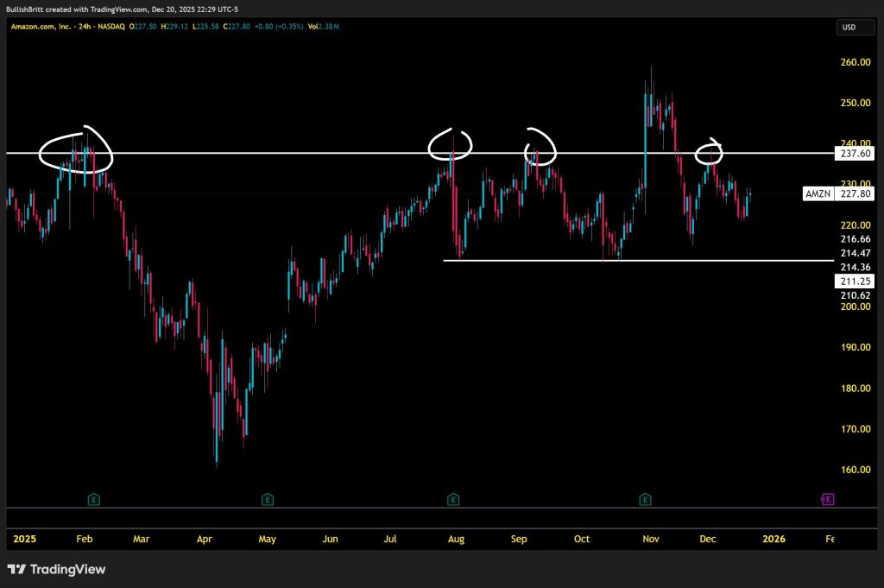
Task: Click the February earnings marker icon
Action: (94, 499)
